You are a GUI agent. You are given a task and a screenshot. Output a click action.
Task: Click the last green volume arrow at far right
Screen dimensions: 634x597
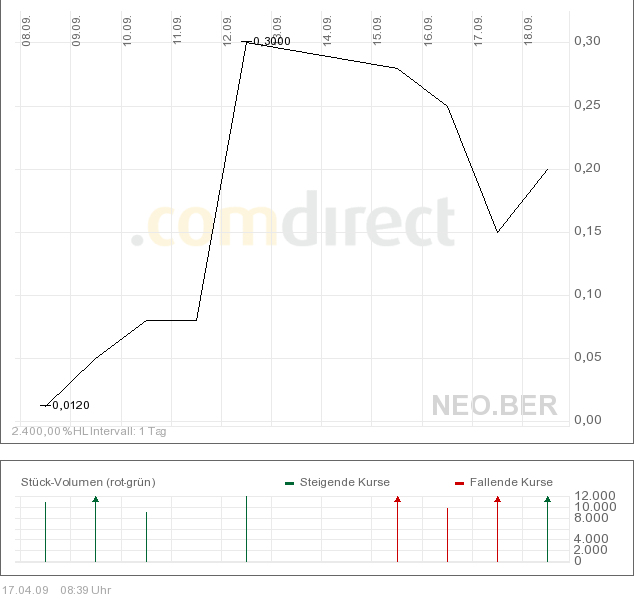(547, 498)
